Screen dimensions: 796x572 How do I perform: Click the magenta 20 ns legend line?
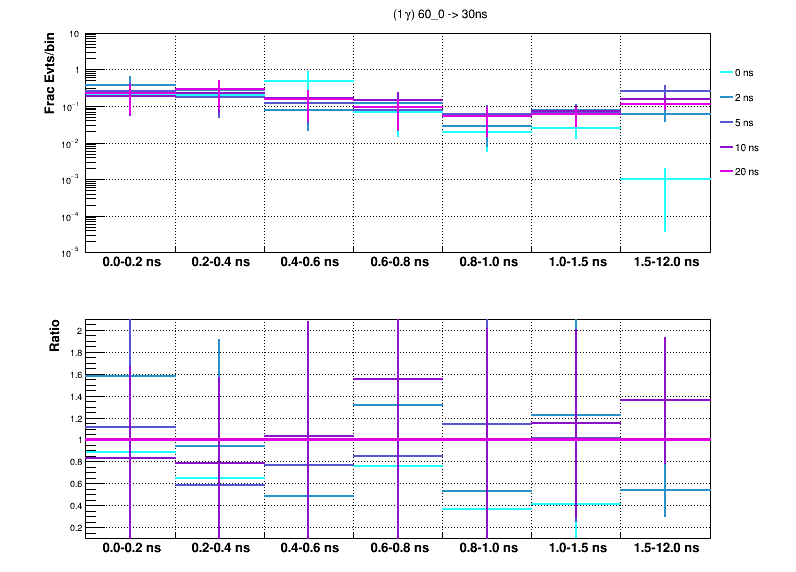click(x=726, y=172)
